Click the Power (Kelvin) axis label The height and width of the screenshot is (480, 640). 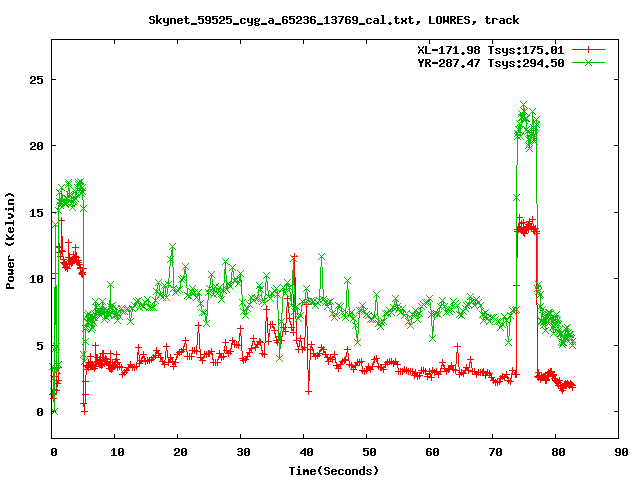(10, 241)
